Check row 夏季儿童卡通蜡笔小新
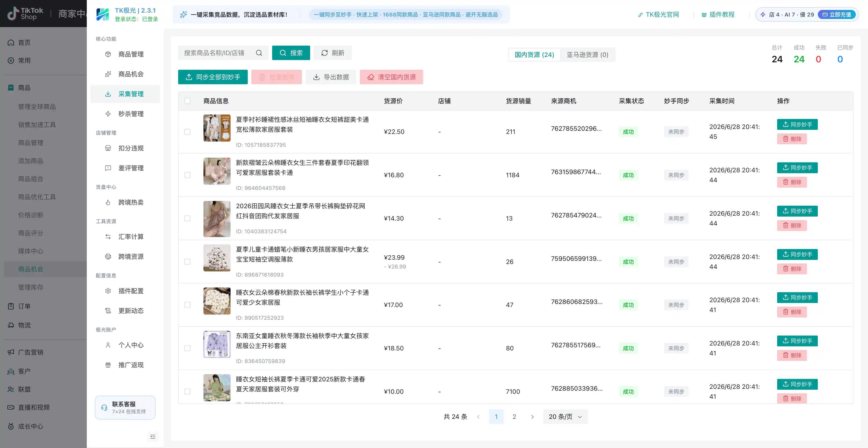The height and width of the screenshot is (448, 868). [187, 261]
